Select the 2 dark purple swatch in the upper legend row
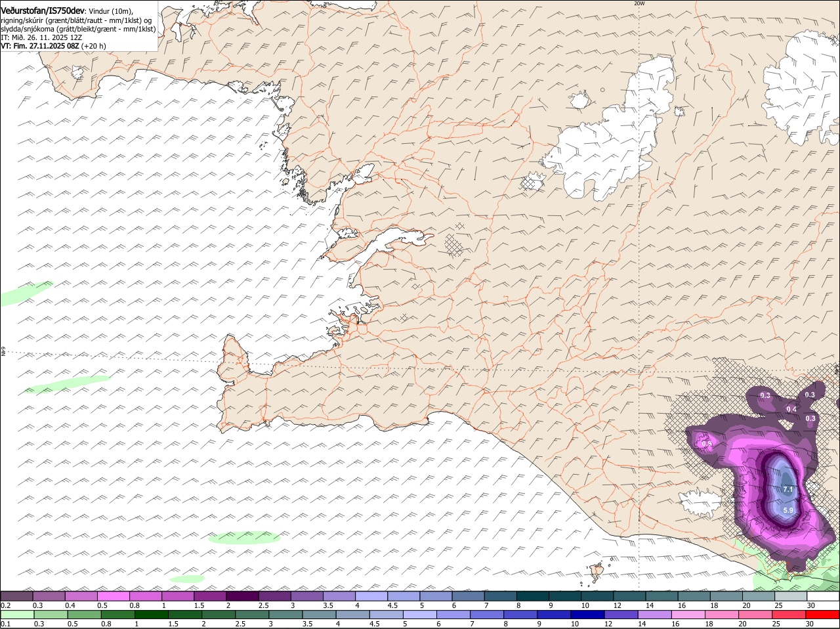Screen dimensions: 840x629 pyautogui.click(x=242, y=596)
